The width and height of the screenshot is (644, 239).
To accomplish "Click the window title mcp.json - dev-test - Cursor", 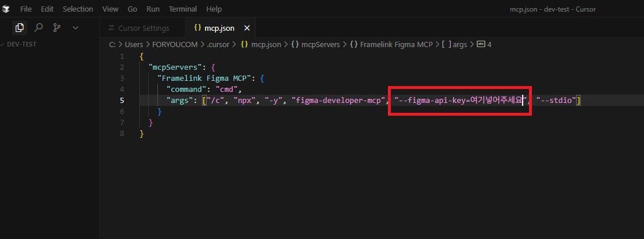I will (552, 9).
